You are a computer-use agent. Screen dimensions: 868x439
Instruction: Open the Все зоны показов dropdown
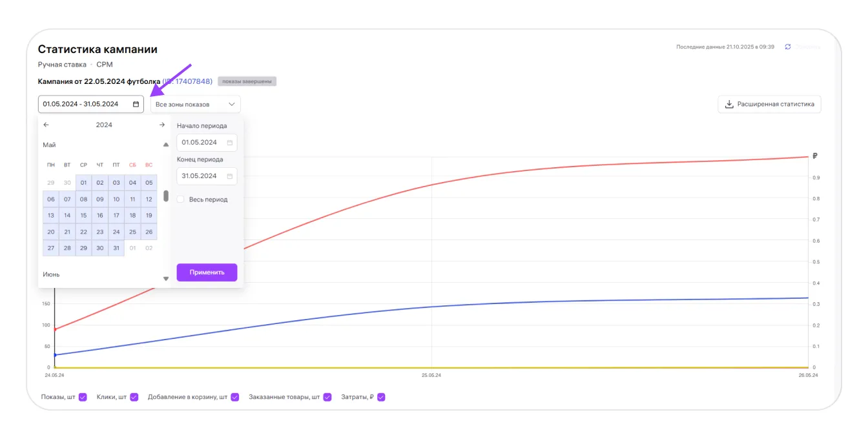click(195, 105)
